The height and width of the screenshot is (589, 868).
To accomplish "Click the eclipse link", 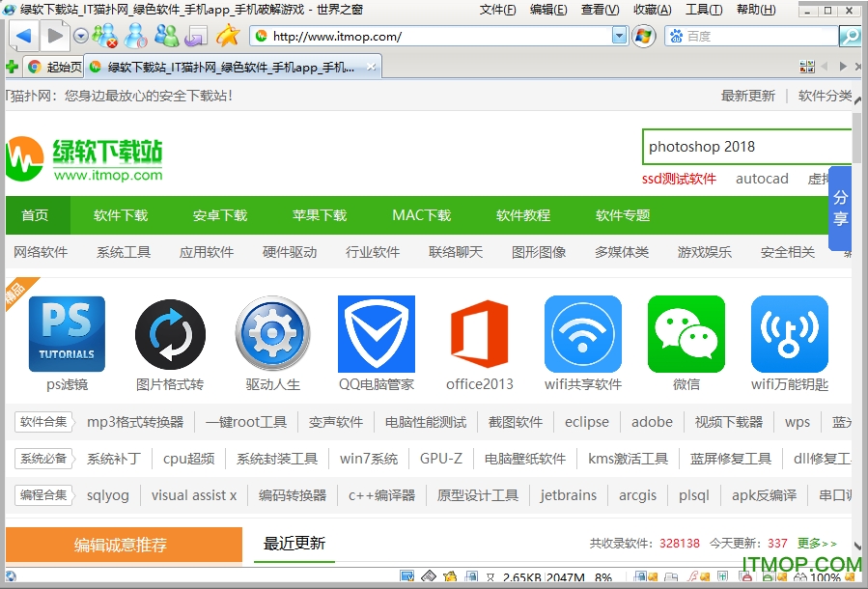I will click(x=587, y=422).
